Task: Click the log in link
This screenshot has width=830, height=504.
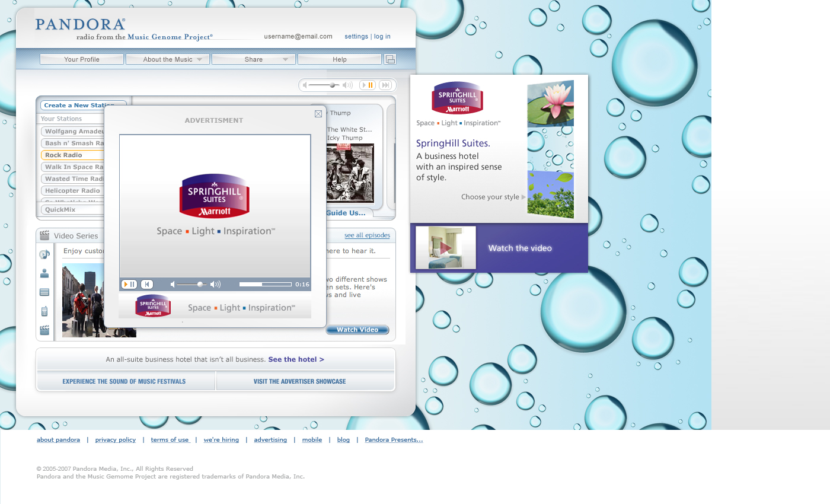Action: pos(382,36)
